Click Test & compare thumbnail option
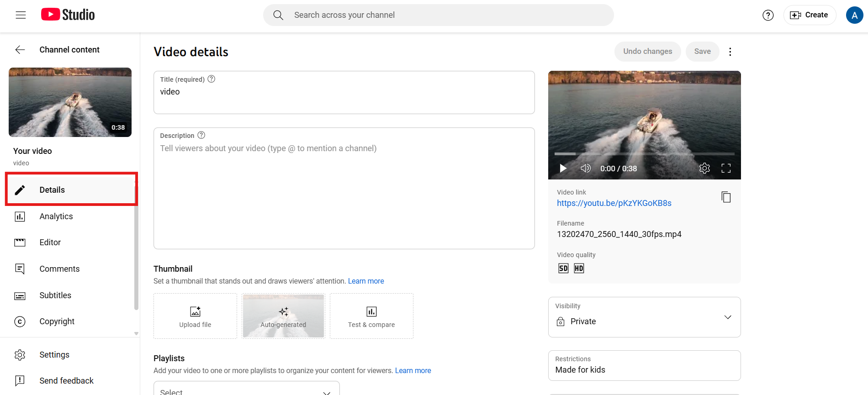Screen dimensions: 868x395 371,316
